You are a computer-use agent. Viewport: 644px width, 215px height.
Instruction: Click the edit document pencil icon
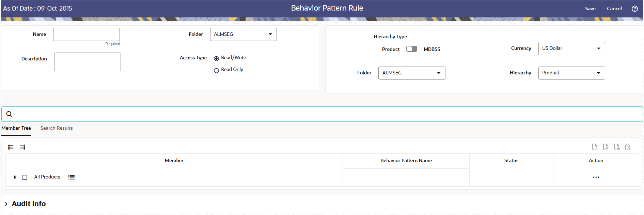pos(606,147)
